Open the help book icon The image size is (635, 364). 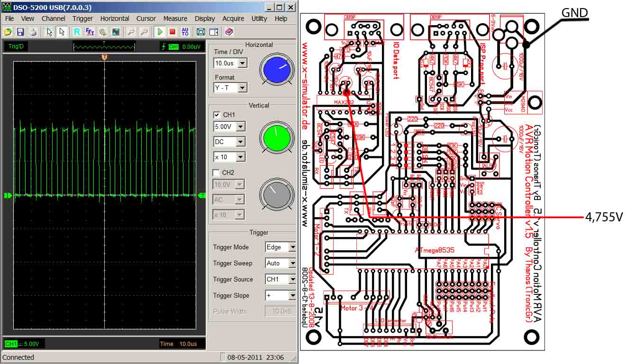229,32
